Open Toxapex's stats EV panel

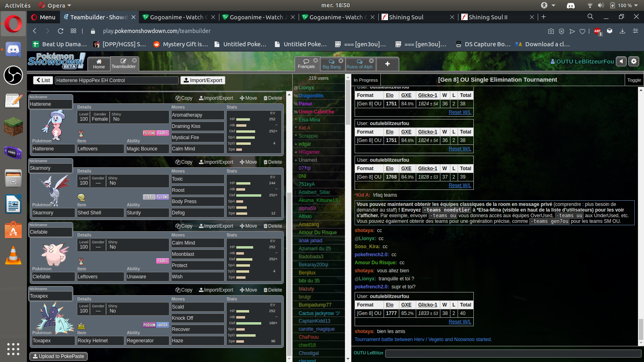click(254, 324)
